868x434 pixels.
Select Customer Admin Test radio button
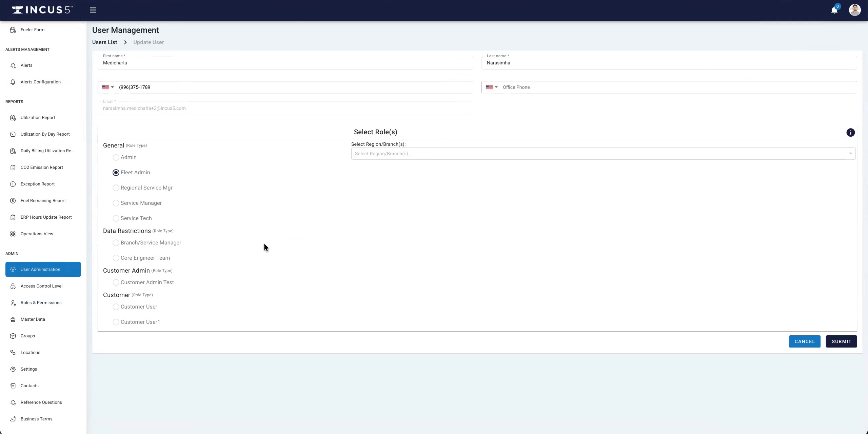[116, 282]
